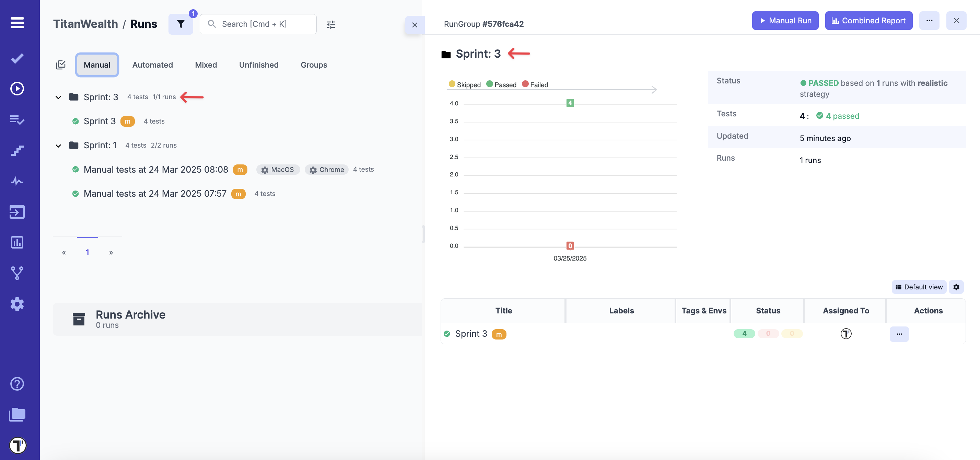Switch to the Unfinished tab

[x=259, y=65]
